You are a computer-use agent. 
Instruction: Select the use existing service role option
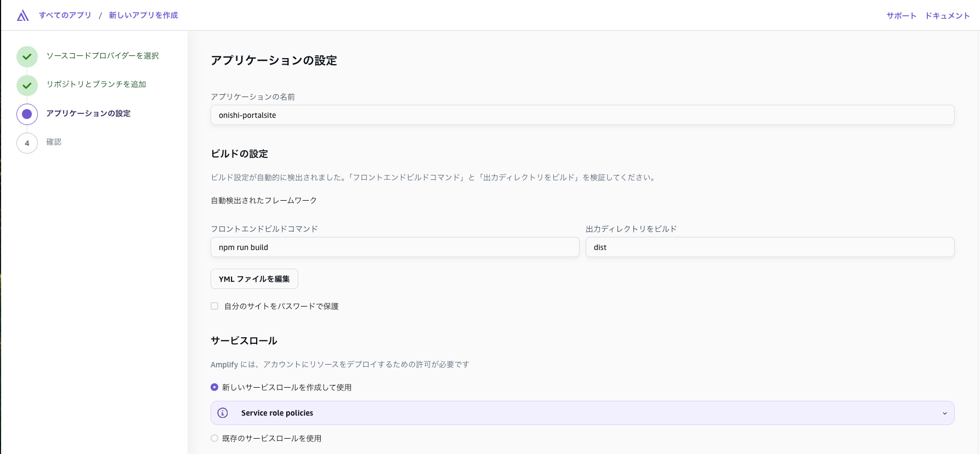pos(214,438)
